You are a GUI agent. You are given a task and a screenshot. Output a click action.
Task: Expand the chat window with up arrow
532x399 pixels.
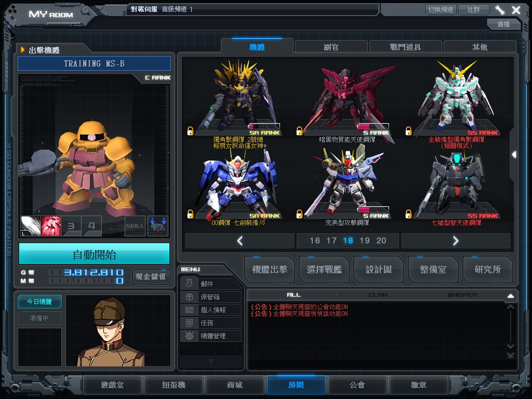tap(511, 296)
